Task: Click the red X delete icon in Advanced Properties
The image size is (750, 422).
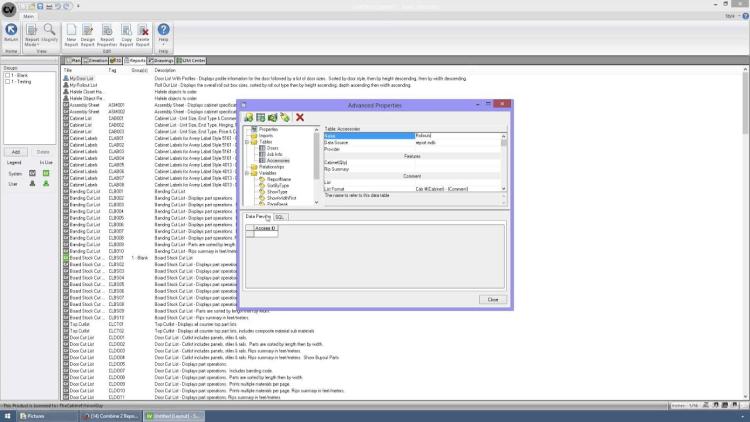Action: [299, 117]
